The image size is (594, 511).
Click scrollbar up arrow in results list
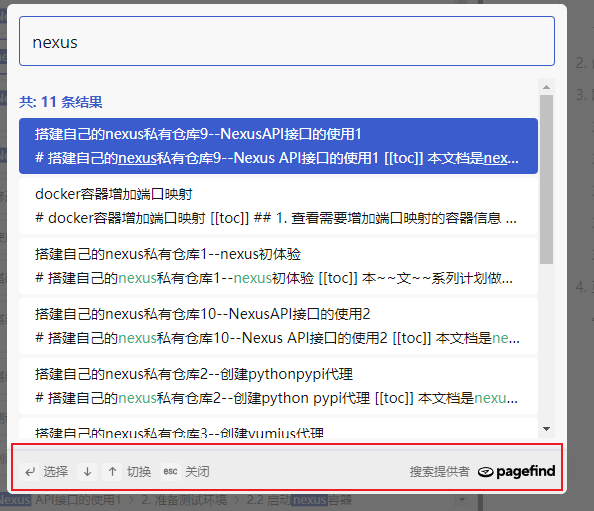[x=546, y=87]
